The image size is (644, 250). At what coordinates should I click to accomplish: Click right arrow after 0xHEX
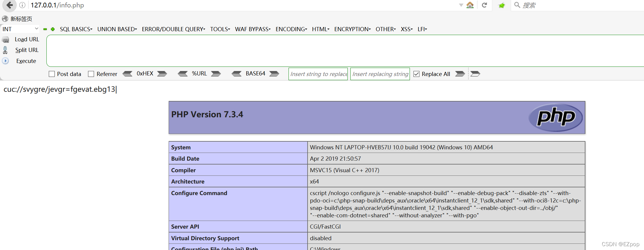coord(162,74)
